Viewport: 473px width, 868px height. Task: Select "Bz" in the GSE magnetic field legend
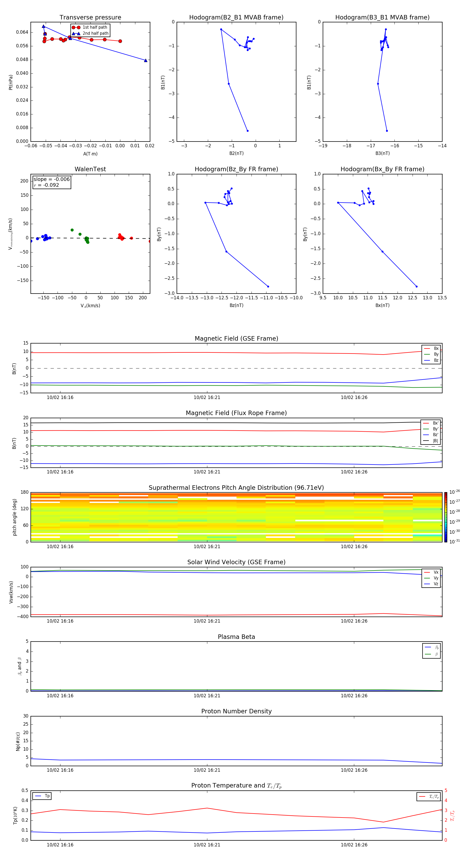pos(431,360)
